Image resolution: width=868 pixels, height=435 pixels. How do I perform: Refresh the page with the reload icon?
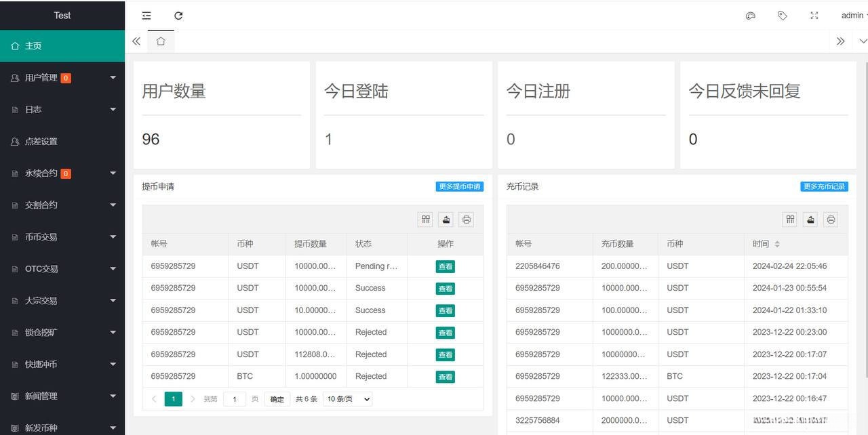(x=178, y=16)
